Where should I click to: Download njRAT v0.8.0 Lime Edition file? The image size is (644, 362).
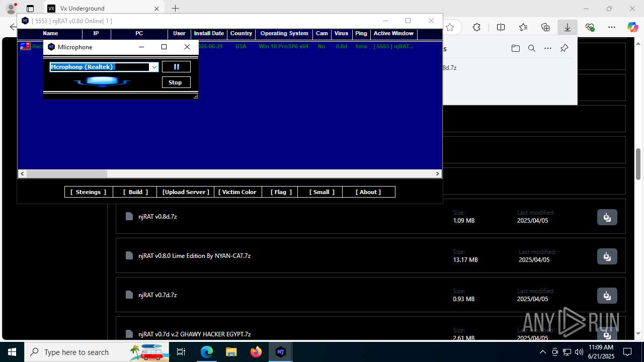pyautogui.click(x=607, y=256)
